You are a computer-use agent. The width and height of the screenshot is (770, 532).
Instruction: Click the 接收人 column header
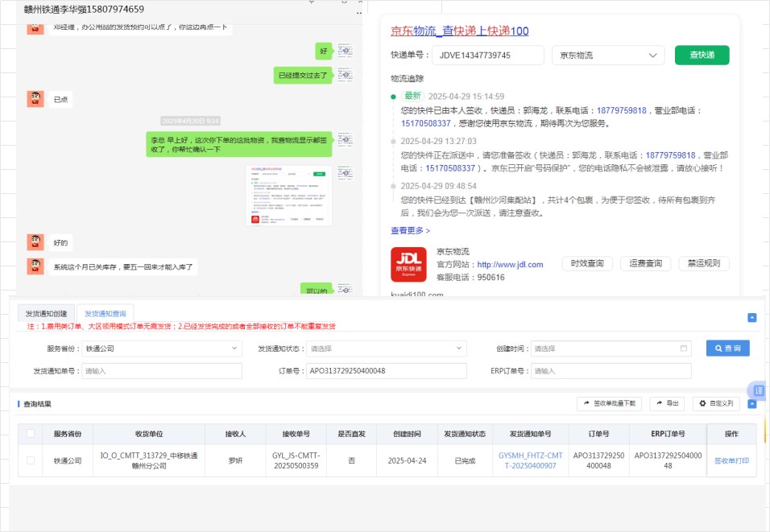(x=235, y=434)
